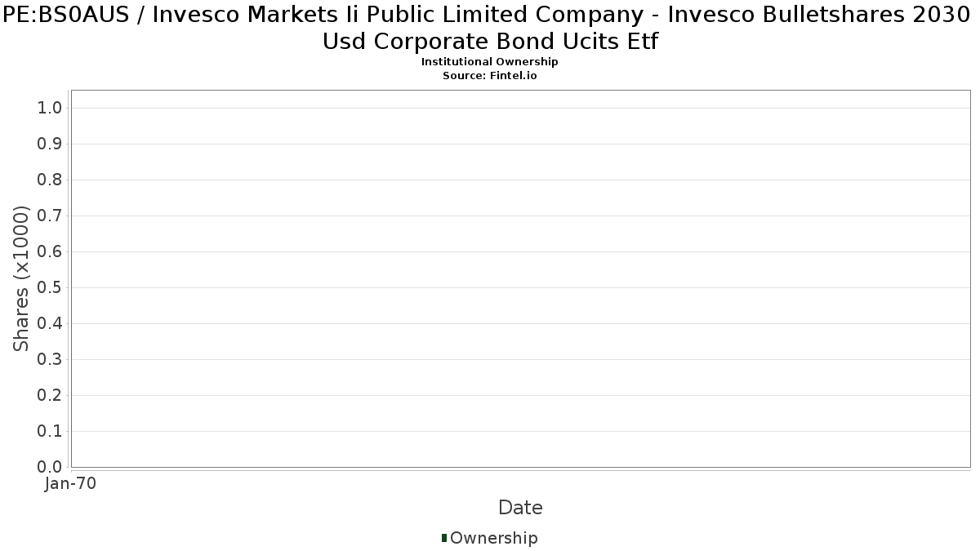Click the green Ownership legend color swatch

pos(444,538)
